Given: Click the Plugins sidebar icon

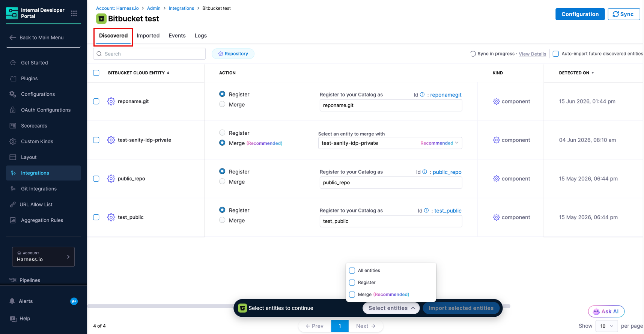Looking at the screenshot, I should [13, 78].
